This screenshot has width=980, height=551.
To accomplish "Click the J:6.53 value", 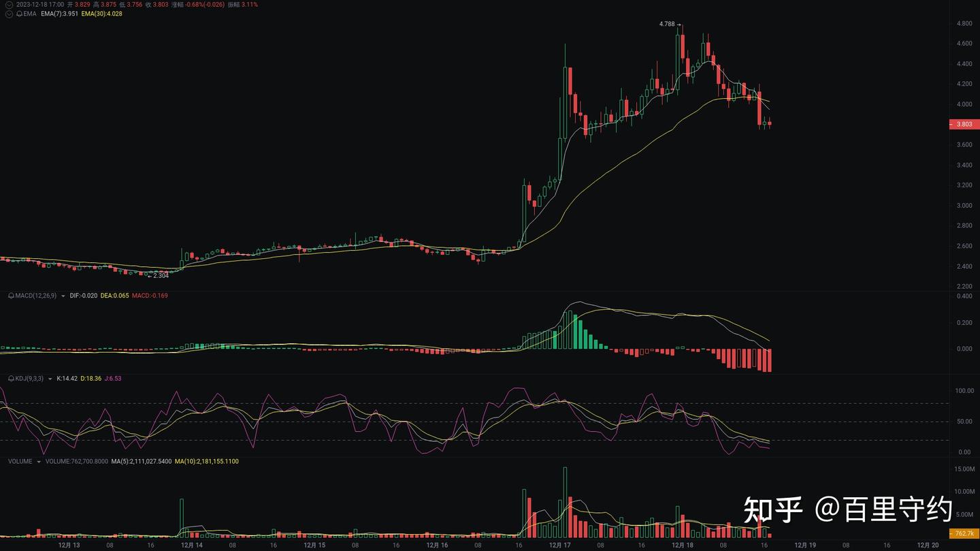I will [x=113, y=378].
